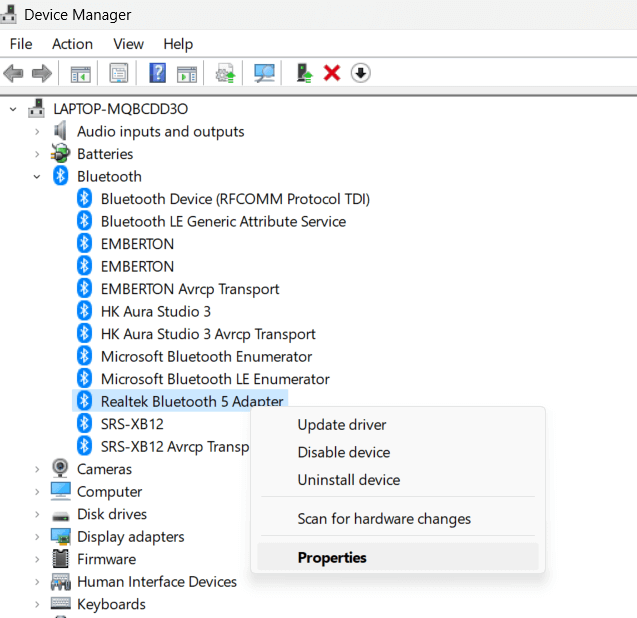Click the Cameras webcam icon

[x=61, y=468]
